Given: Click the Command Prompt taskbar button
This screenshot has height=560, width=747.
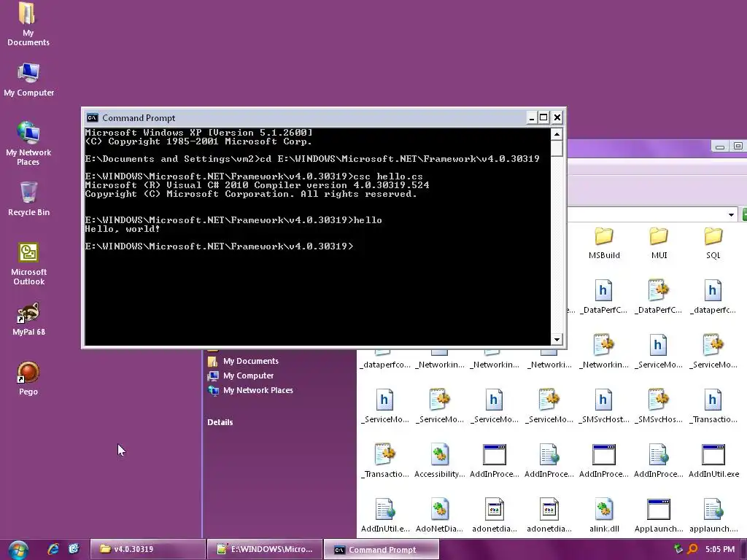Looking at the screenshot, I should pos(381,549).
